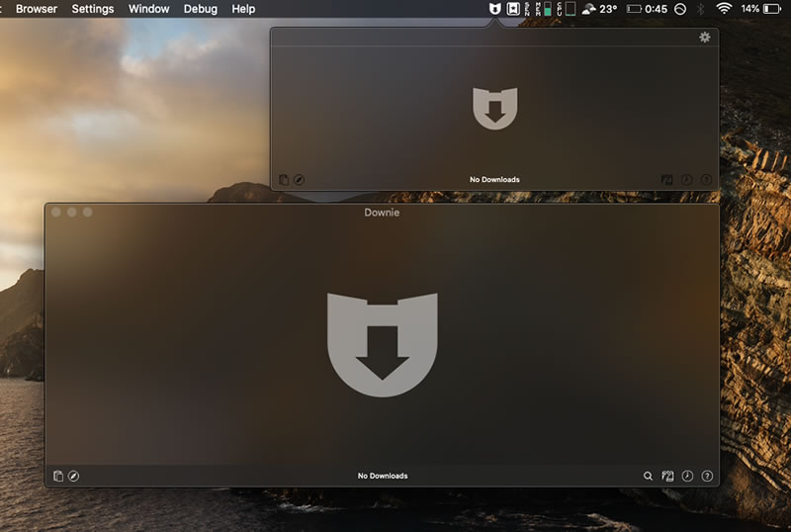Click the postprocessing icon in the popover

666,180
